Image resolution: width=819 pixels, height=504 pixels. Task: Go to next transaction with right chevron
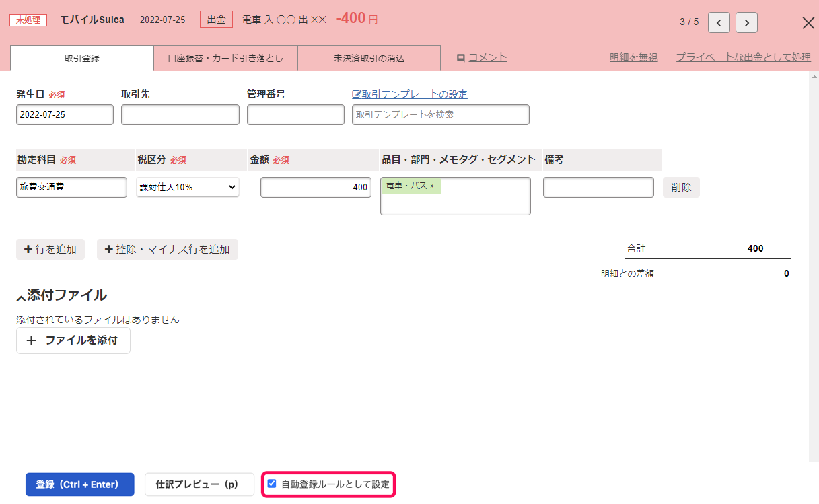click(746, 22)
